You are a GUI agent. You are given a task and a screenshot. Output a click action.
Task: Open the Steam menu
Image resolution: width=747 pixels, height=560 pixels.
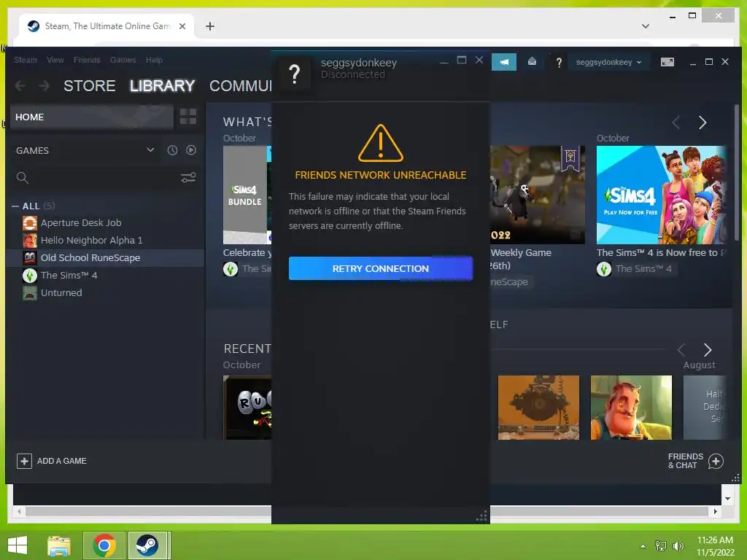tap(26, 60)
